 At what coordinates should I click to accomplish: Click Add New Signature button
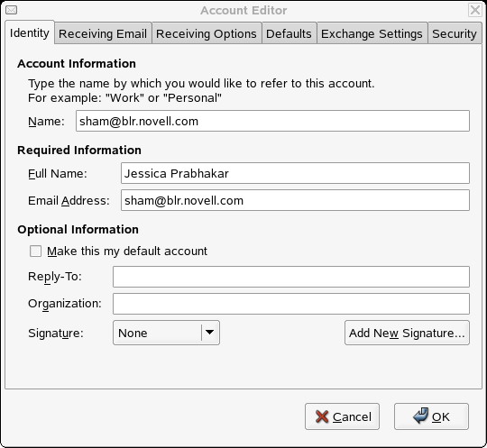coord(407,333)
